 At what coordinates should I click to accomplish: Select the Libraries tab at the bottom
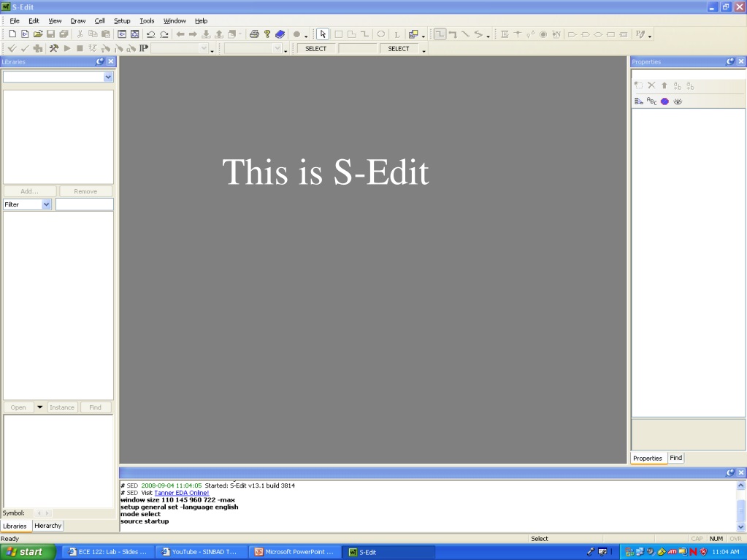[x=15, y=526]
